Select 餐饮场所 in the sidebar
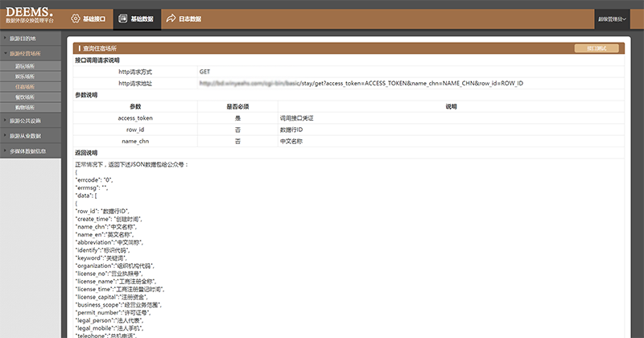The width and height of the screenshot is (644, 338). tap(25, 97)
